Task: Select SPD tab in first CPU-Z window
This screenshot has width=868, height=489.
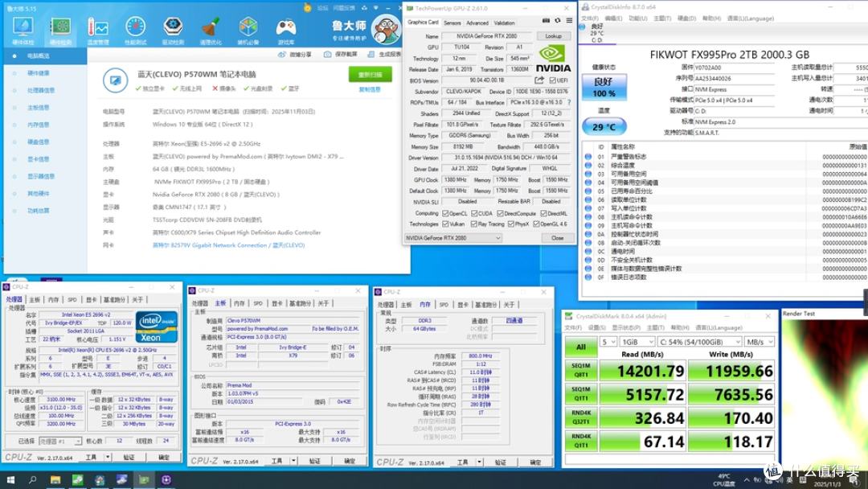Action: point(72,300)
